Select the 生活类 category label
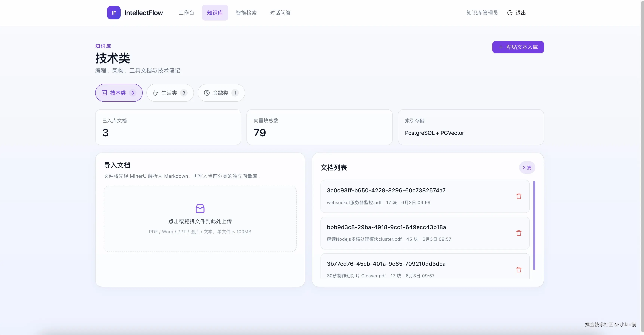 pos(169,93)
